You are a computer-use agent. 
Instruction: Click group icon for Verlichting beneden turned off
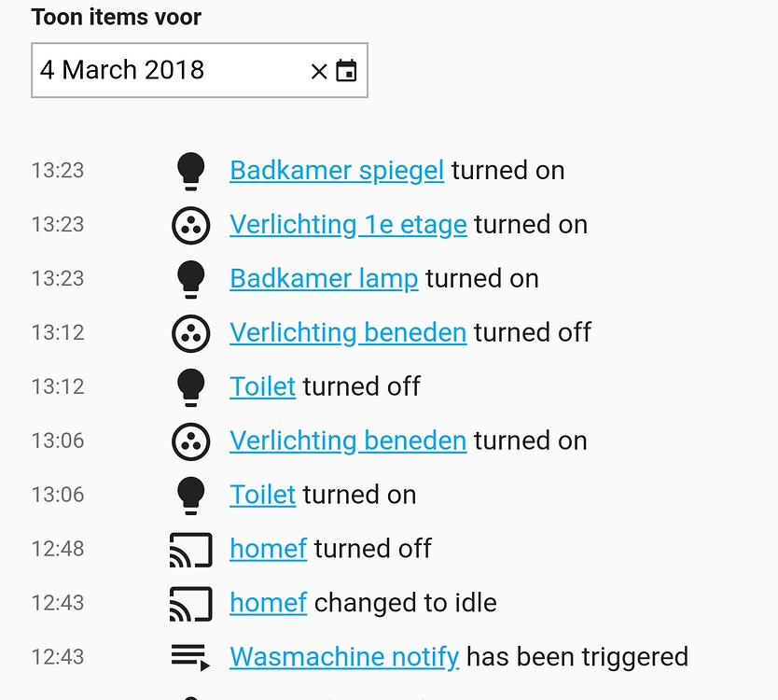[x=190, y=333]
